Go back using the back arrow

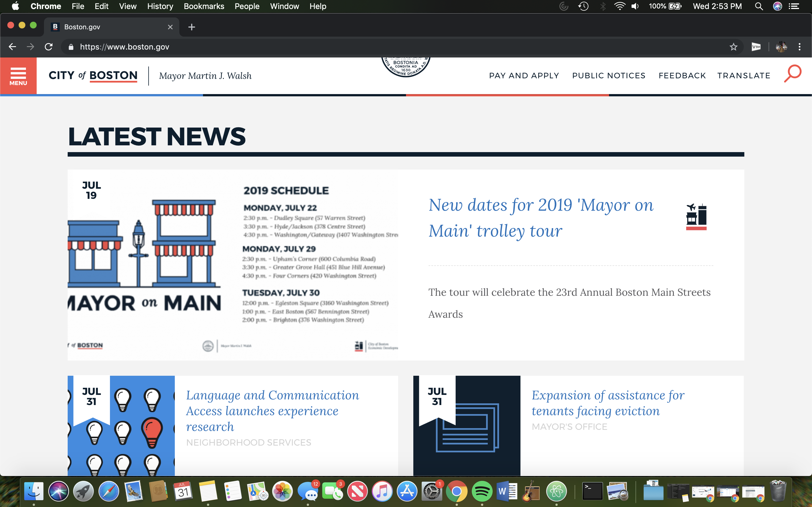(x=12, y=47)
